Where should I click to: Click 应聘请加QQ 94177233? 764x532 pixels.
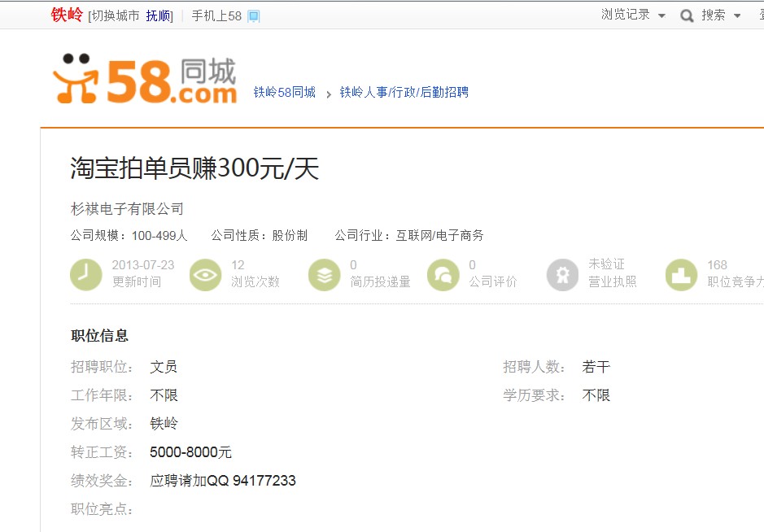tap(223, 481)
